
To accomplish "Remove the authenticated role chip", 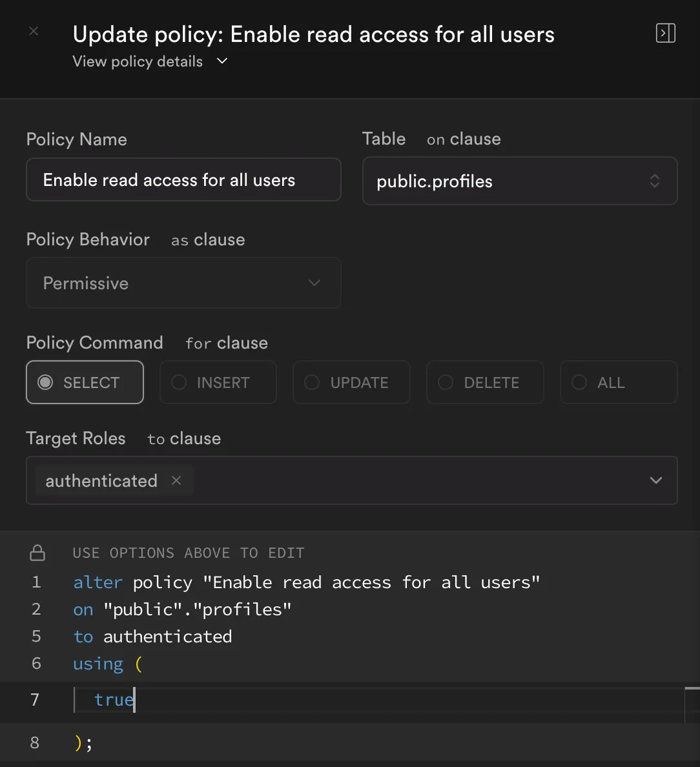I will pos(176,480).
